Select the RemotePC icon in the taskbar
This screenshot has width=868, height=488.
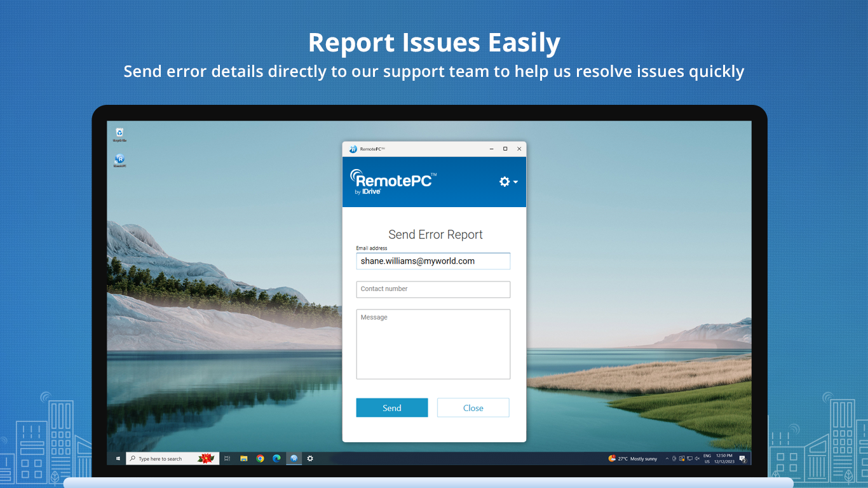294,458
